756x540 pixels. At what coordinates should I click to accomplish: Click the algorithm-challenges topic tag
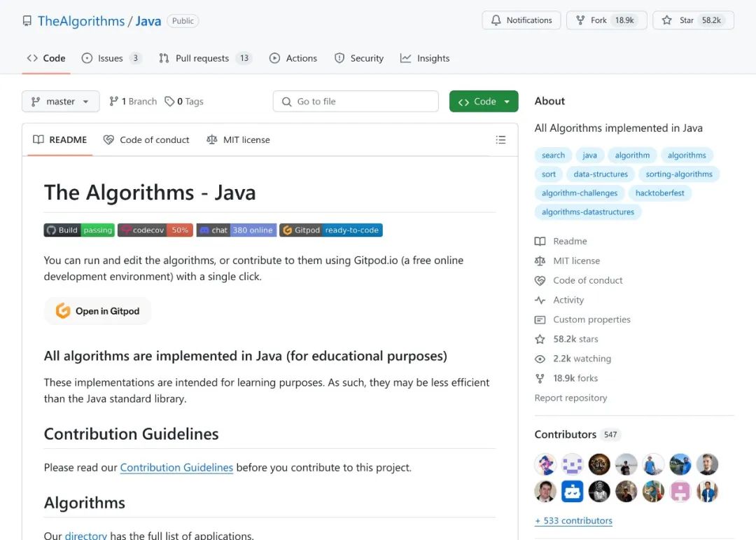coord(579,193)
